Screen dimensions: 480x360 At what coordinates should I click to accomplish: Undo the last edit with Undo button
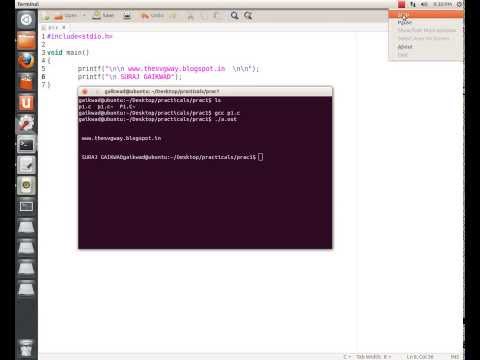(x=152, y=16)
